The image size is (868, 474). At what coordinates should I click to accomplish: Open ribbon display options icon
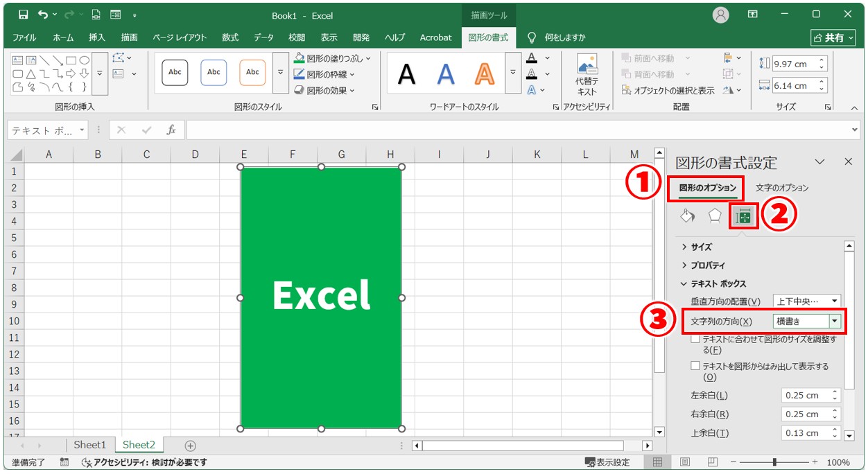(752, 15)
